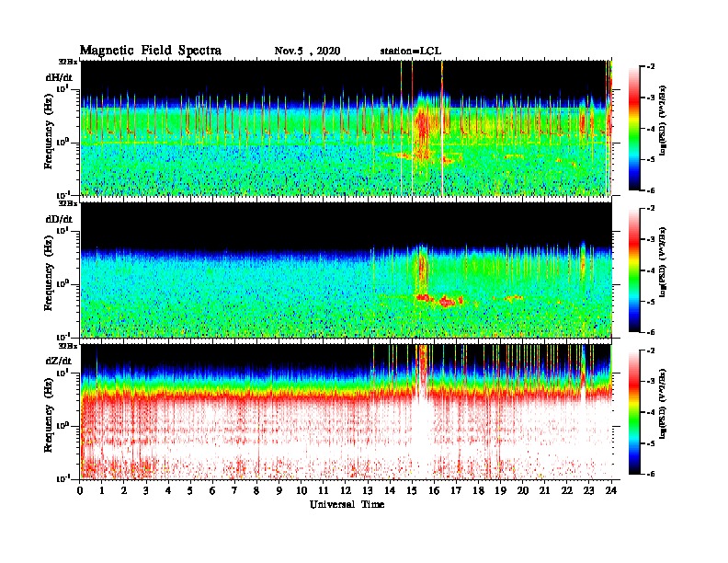This screenshot has width=728, height=563.
Task: Click the "Magnetic Field Spectra" title
Action: click(151, 51)
